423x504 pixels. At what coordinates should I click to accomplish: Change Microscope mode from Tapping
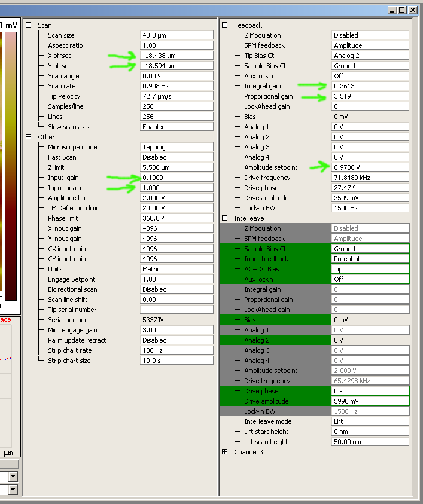pyautogui.click(x=176, y=147)
